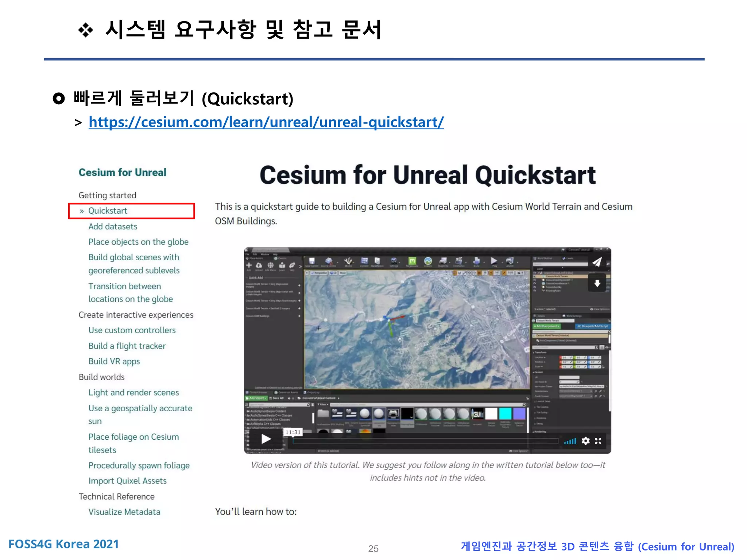Open Place foliage on Cesium tilesets link
The height and width of the screenshot is (560, 747).
point(133,443)
